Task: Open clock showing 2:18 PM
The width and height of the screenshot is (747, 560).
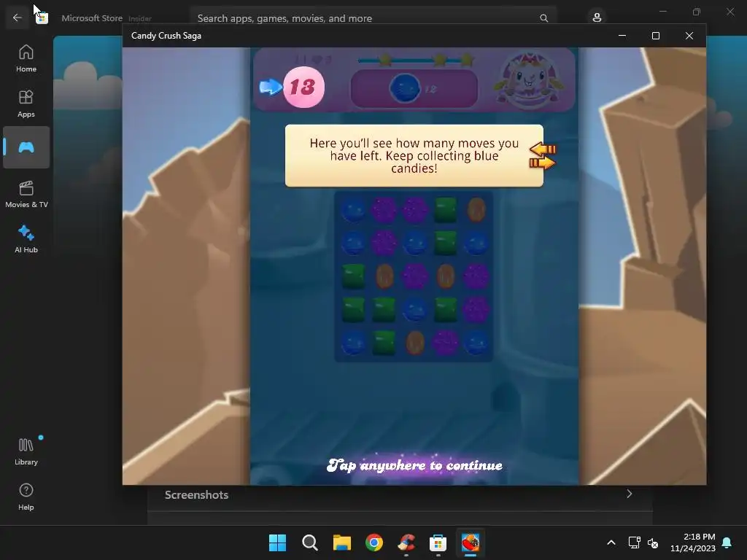Action: tap(693, 542)
